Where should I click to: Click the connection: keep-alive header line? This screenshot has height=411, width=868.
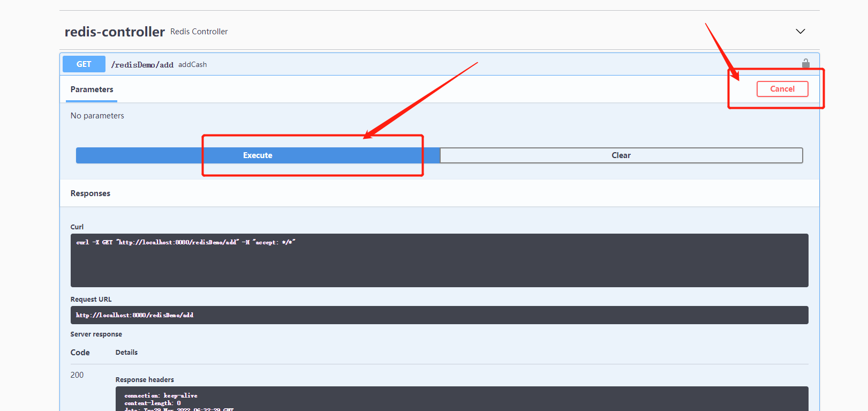pyautogui.click(x=161, y=395)
